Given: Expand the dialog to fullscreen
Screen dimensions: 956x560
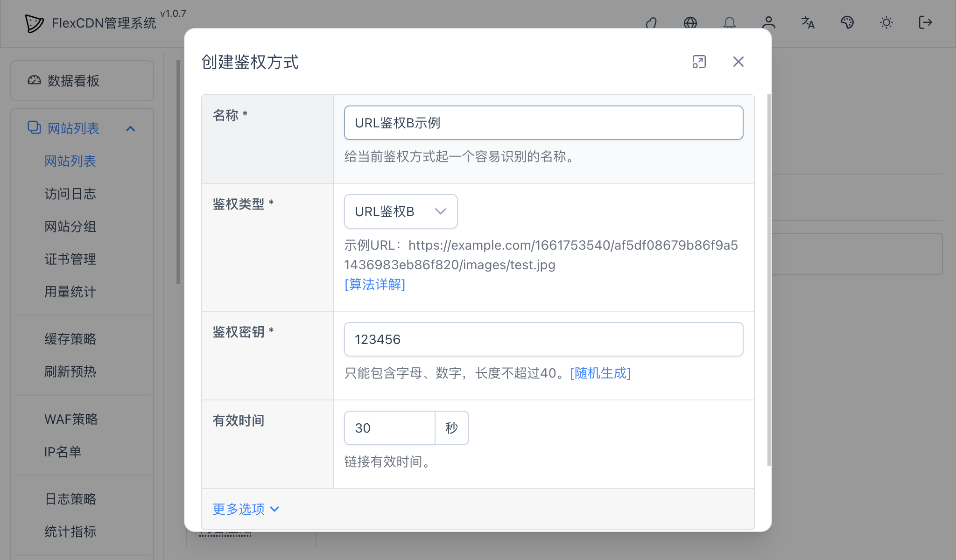Looking at the screenshot, I should pyautogui.click(x=699, y=62).
